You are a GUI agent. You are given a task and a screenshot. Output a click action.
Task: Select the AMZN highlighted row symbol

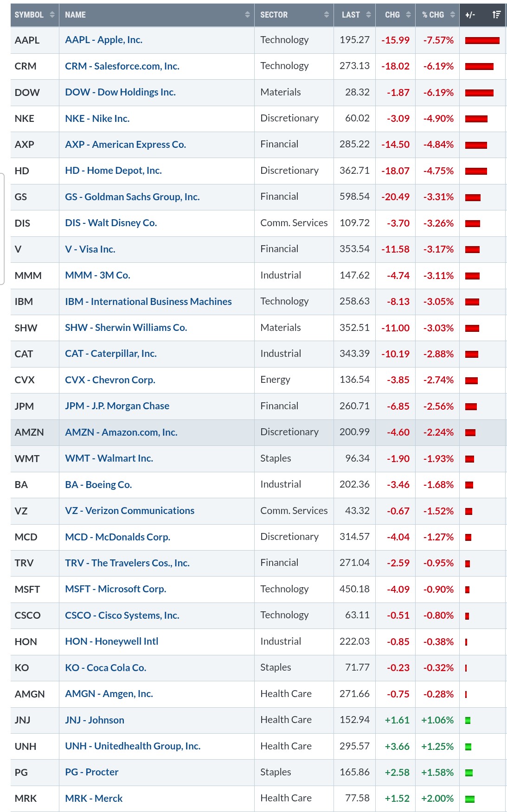click(x=29, y=432)
